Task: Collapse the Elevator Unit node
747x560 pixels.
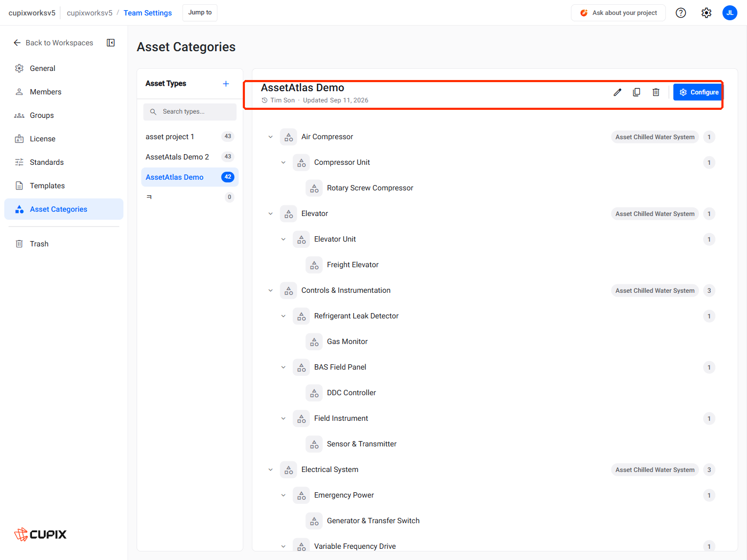Action: (283, 239)
